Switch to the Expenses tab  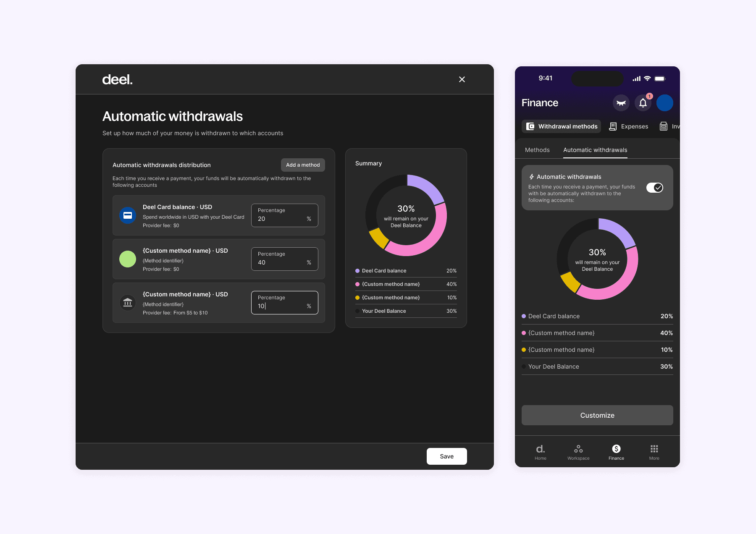(x=629, y=126)
